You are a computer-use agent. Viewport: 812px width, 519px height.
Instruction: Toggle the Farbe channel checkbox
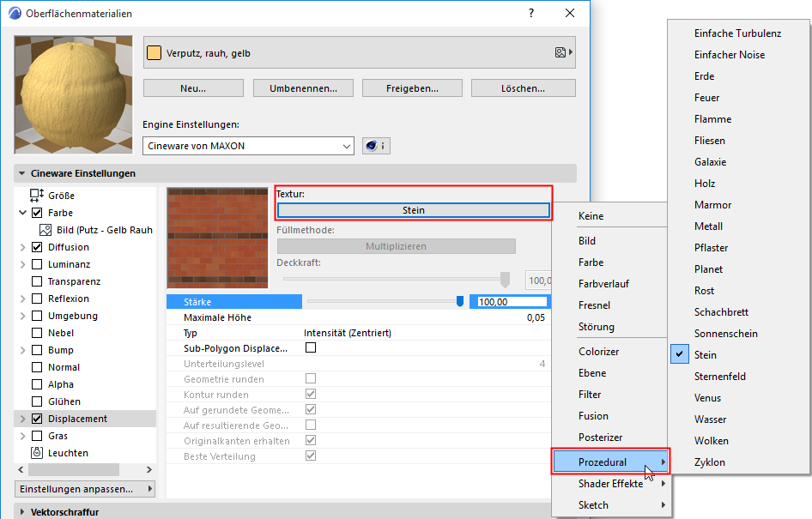(37, 213)
